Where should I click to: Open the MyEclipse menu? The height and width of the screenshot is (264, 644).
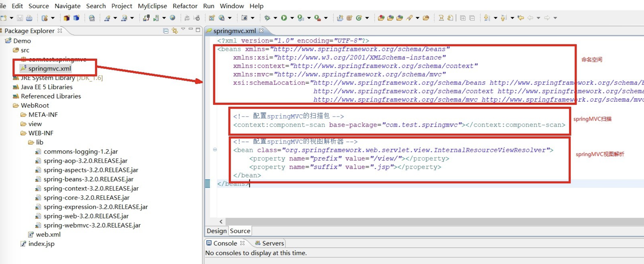point(152,6)
